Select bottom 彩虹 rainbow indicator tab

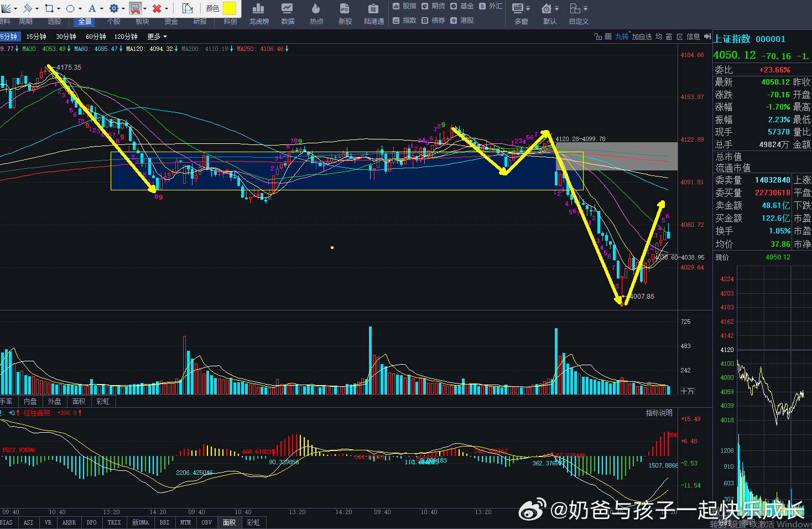click(x=254, y=522)
